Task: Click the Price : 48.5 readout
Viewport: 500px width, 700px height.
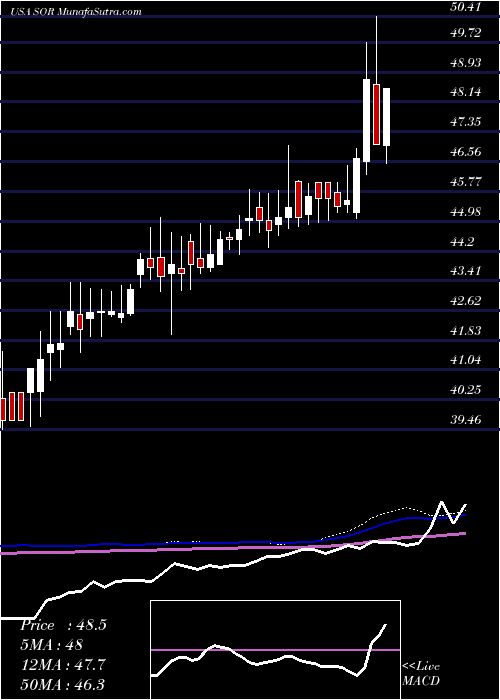Action: click(x=63, y=625)
